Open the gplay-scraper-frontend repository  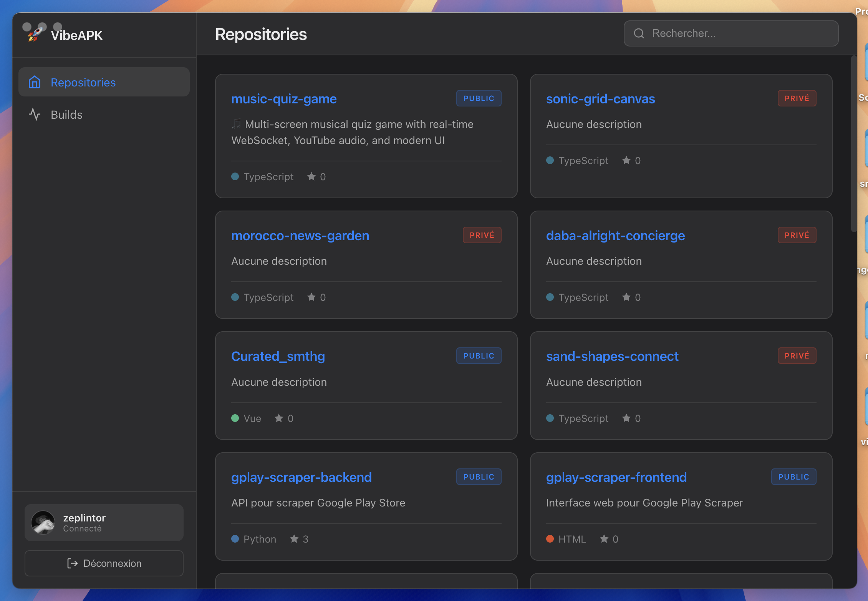point(616,477)
